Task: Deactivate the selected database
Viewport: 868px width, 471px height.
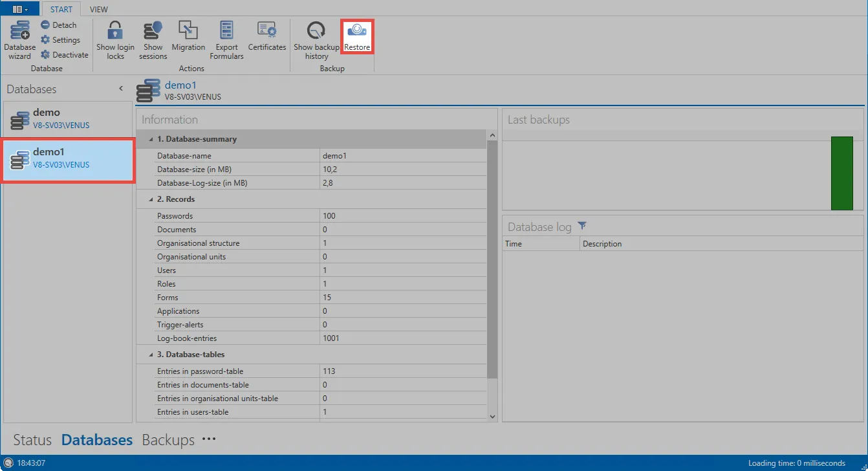Action: tap(64, 55)
